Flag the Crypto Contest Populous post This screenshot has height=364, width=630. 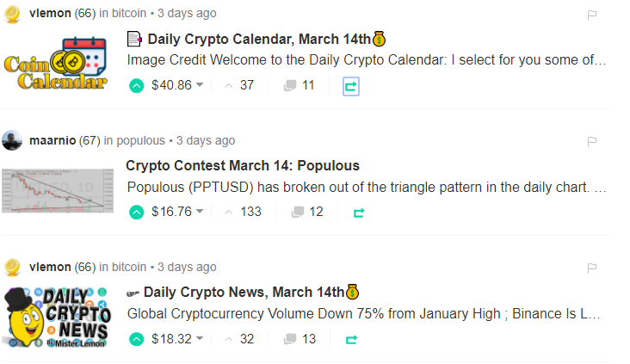(592, 141)
